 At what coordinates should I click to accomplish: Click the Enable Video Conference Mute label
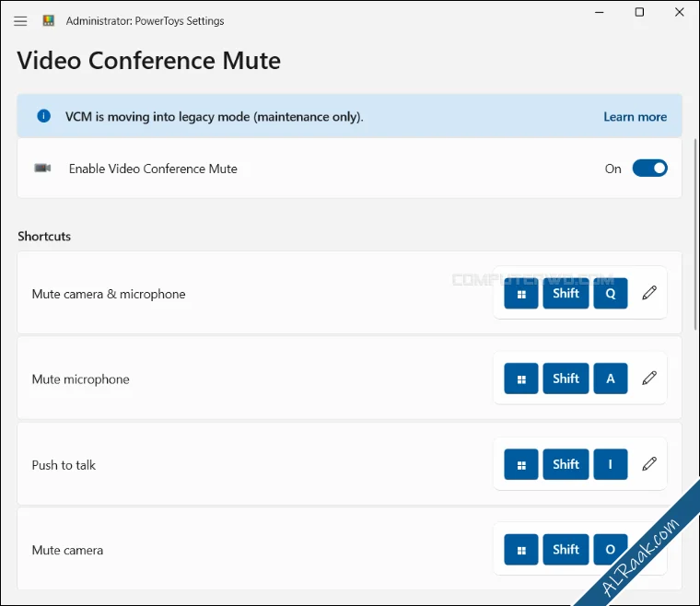(153, 169)
